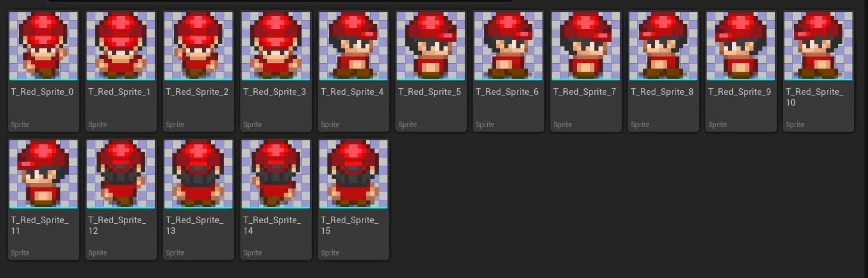Screen dimensions: 868x278
Task: Click the T_Red_Sprite_14 name label
Action: click(x=272, y=226)
